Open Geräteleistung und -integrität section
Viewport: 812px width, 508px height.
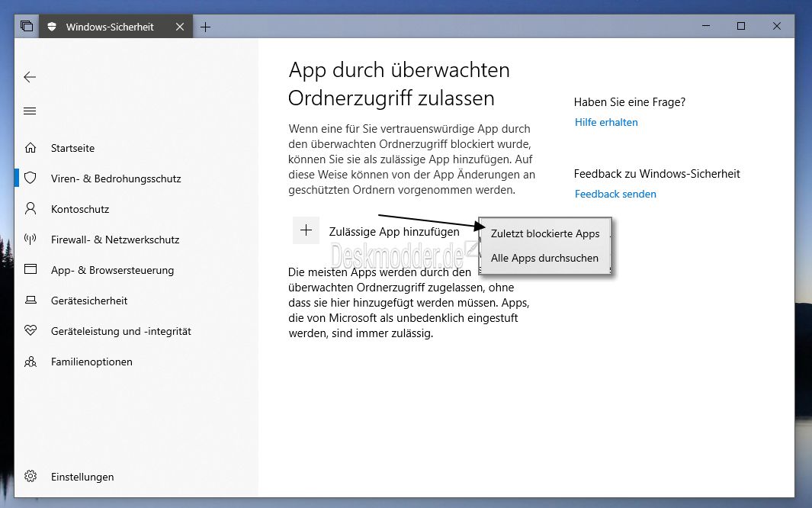tap(120, 331)
